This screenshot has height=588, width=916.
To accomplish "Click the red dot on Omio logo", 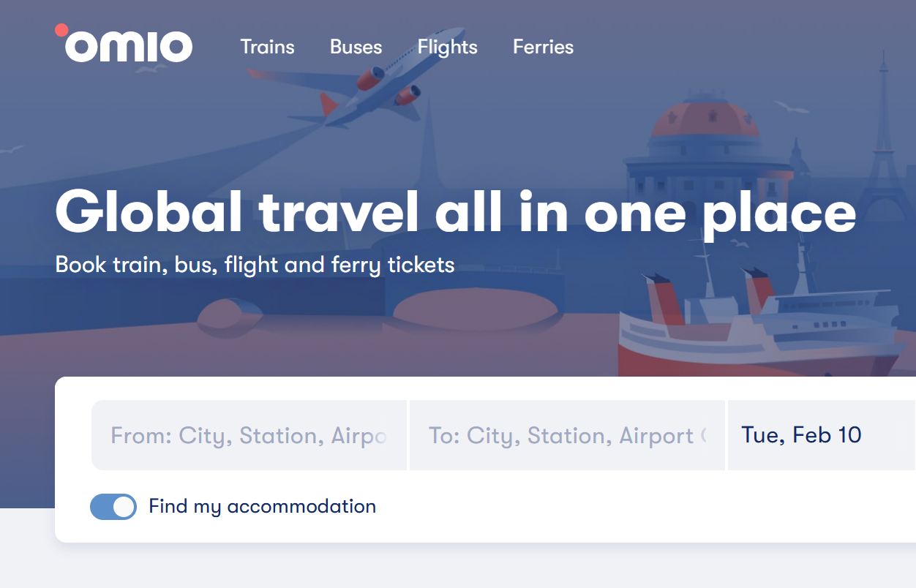I will click(x=61, y=30).
